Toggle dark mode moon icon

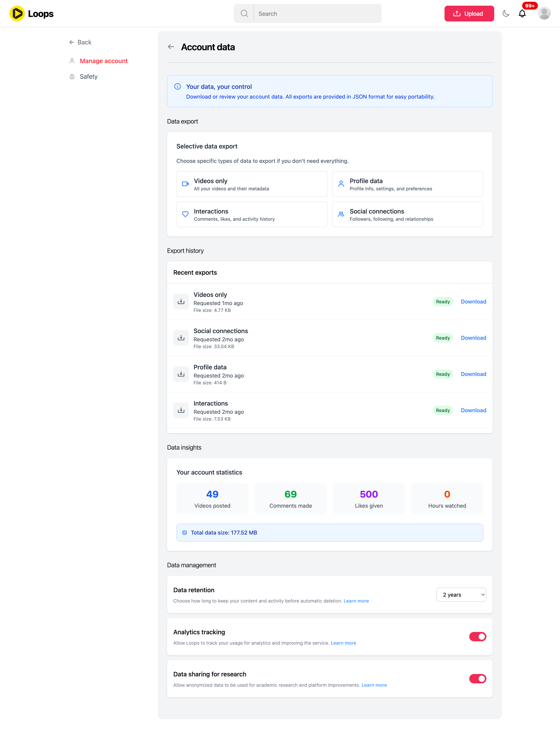pyautogui.click(x=505, y=14)
